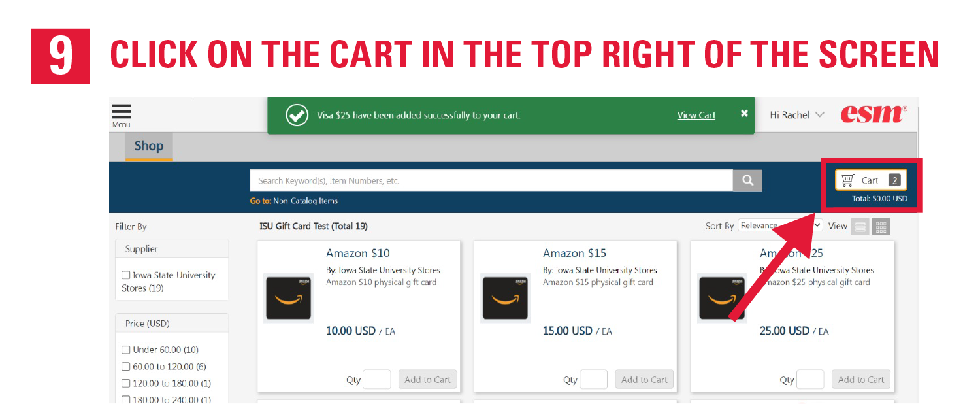Viewport: 980px width, 417px height.
Task: Open the Cart with 2 items
Action: (871, 180)
